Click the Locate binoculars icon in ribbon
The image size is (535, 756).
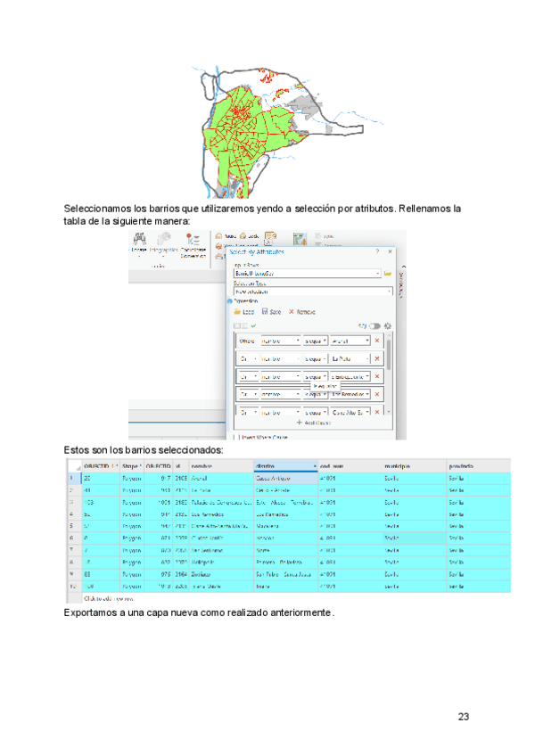139,239
